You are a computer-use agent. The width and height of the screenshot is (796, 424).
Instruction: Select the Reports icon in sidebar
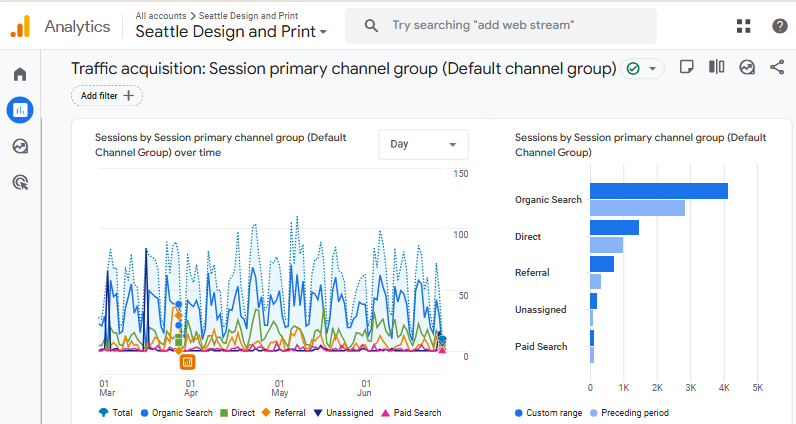click(x=20, y=109)
